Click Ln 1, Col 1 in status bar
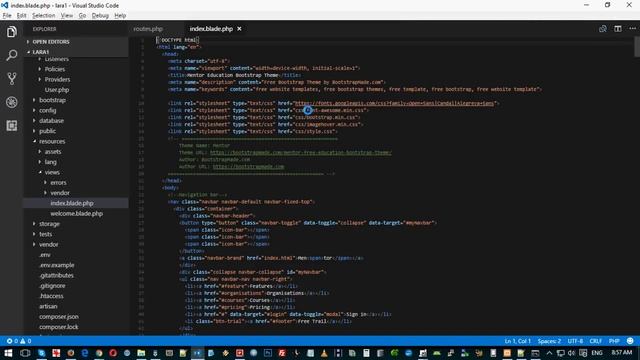The height and width of the screenshot is (360, 640). click(518, 341)
